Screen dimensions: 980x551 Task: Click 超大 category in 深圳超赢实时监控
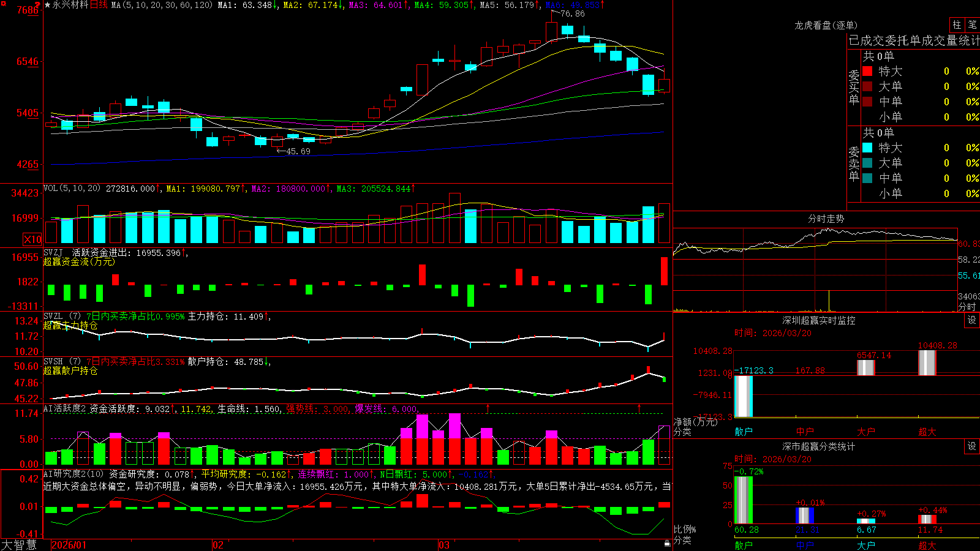pyautogui.click(x=927, y=432)
